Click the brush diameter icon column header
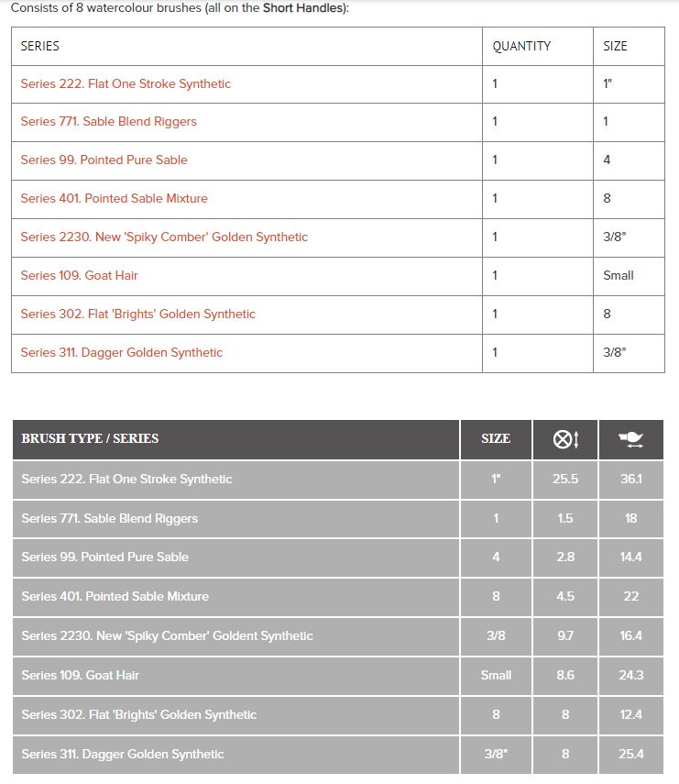The image size is (679, 784). pos(565,439)
